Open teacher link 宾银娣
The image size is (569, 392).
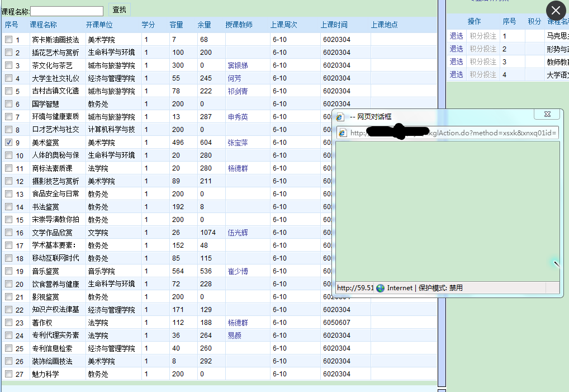(238, 65)
